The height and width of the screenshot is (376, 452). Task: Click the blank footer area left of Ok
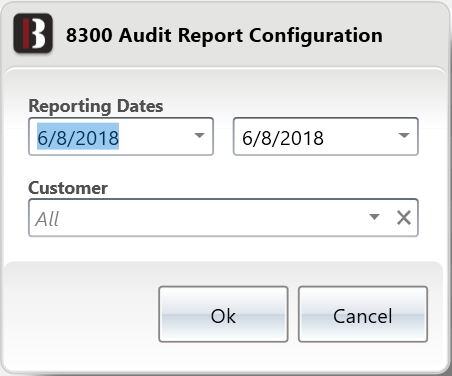[82, 314]
